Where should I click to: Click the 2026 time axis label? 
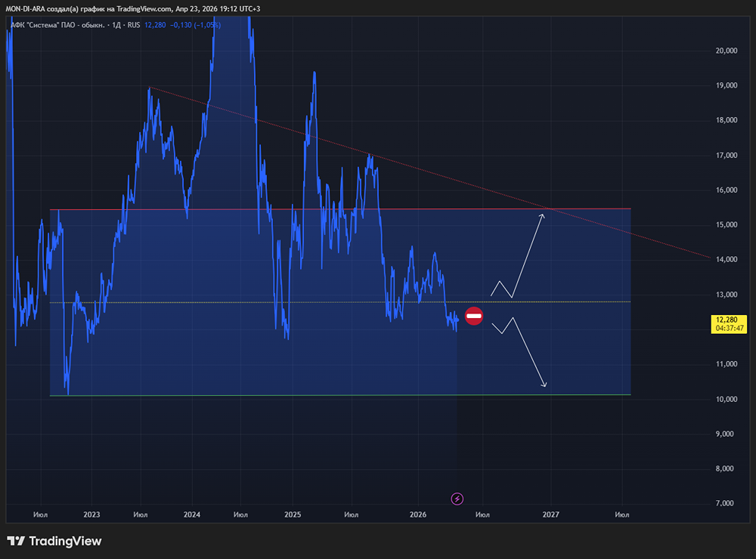418,514
